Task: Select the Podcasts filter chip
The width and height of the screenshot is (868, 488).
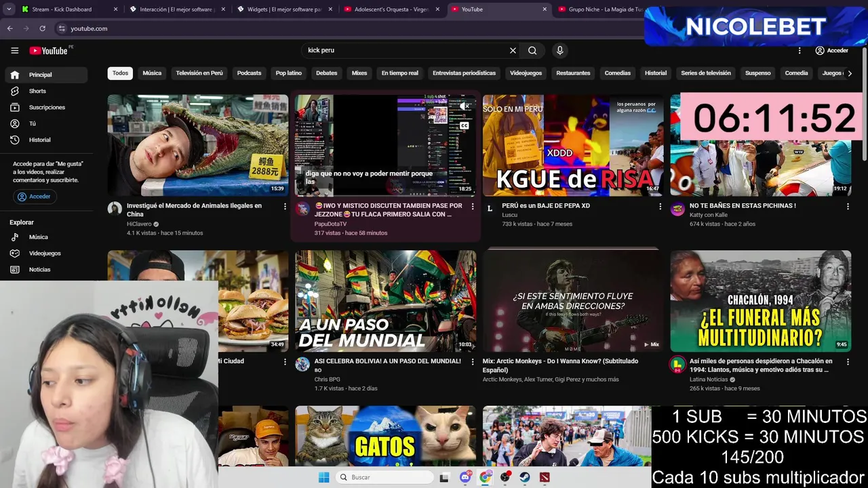Action: (249, 73)
